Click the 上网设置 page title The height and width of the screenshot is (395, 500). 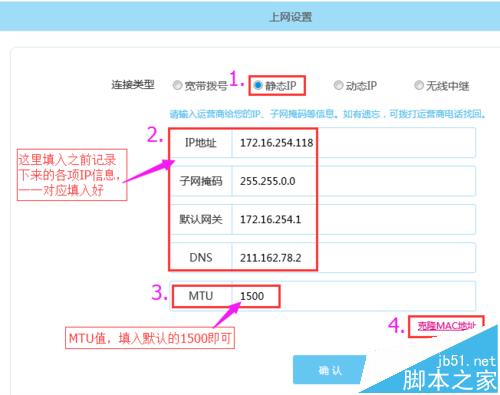290,17
